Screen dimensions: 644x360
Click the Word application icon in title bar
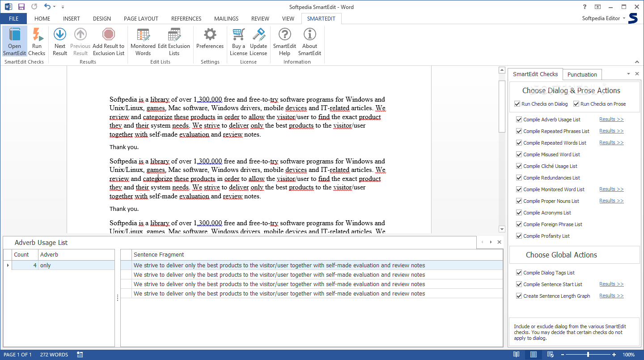pos(8,7)
